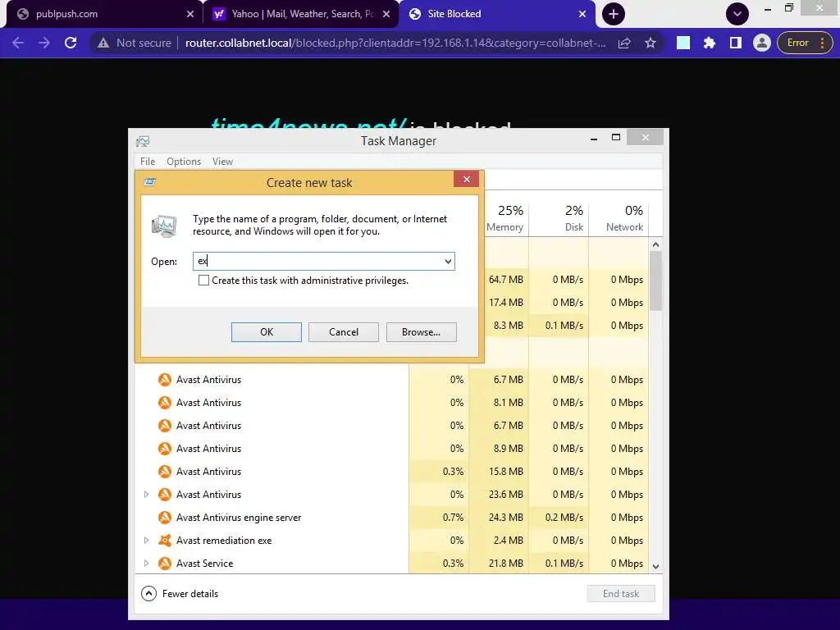Click the Error update button
This screenshot has height=630, width=840.
[x=803, y=43]
